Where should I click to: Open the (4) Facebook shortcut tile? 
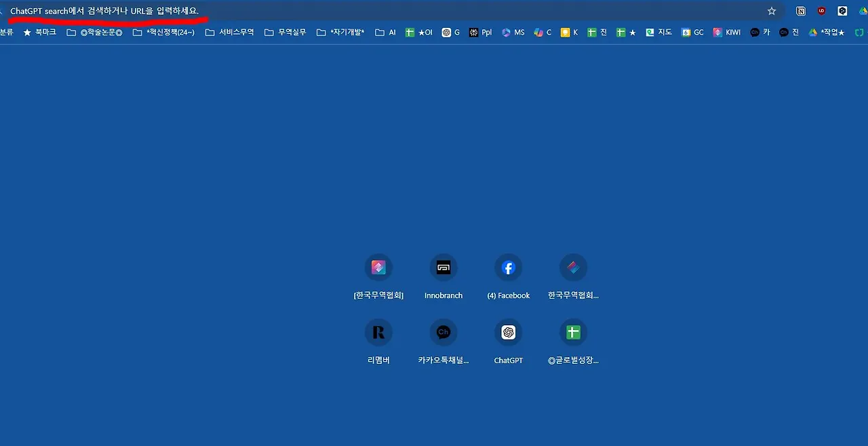(x=509, y=276)
